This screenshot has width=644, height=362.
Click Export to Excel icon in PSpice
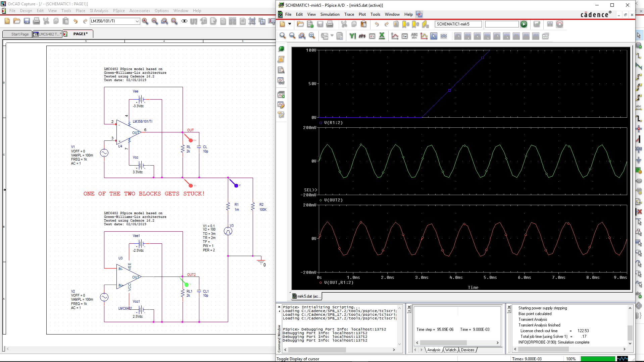(x=382, y=36)
